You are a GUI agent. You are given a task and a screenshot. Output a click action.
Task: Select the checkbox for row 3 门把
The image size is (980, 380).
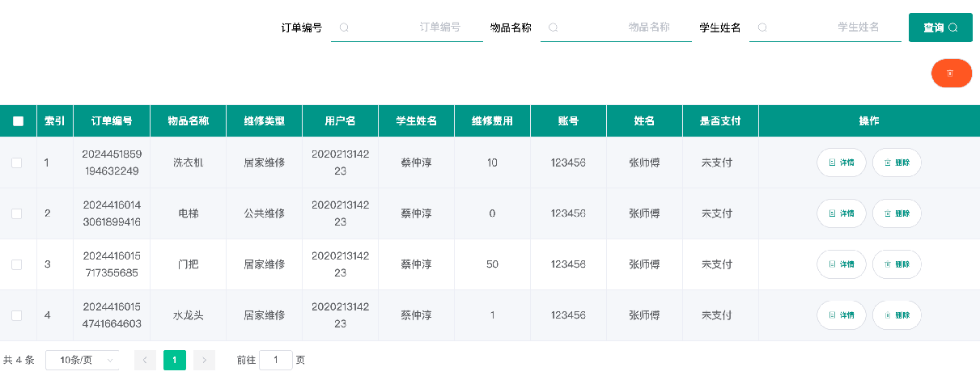(x=17, y=264)
